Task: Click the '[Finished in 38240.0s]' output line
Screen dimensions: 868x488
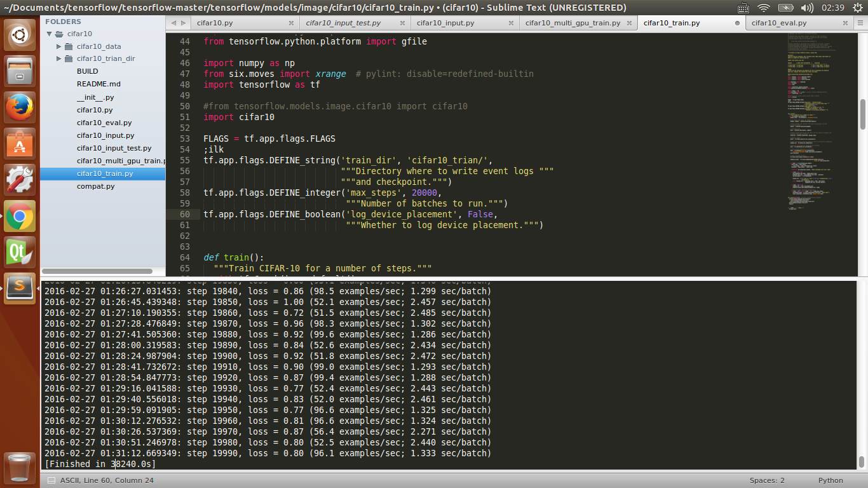Action: click(100, 464)
